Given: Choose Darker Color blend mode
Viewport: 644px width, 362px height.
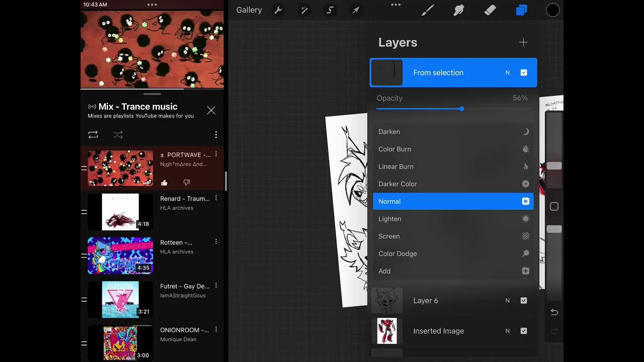Looking at the screenshot, I should coord(453,184).
